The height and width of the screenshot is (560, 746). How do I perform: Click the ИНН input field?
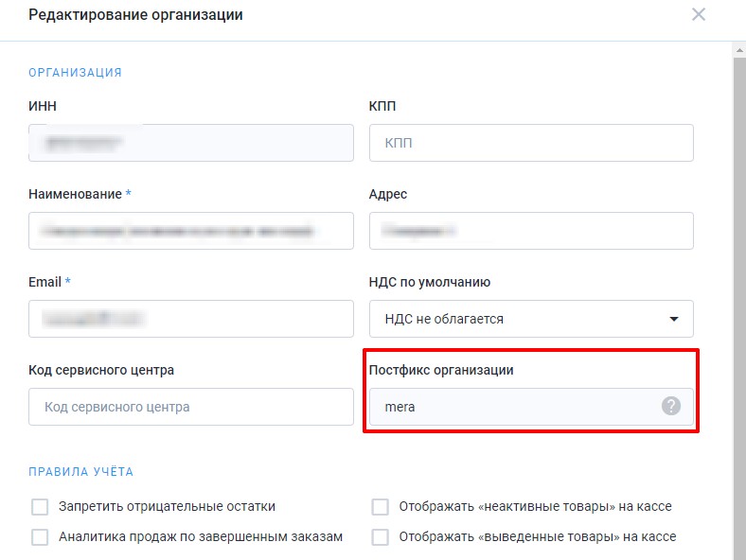pyautogui.click(x=190, y=143)
